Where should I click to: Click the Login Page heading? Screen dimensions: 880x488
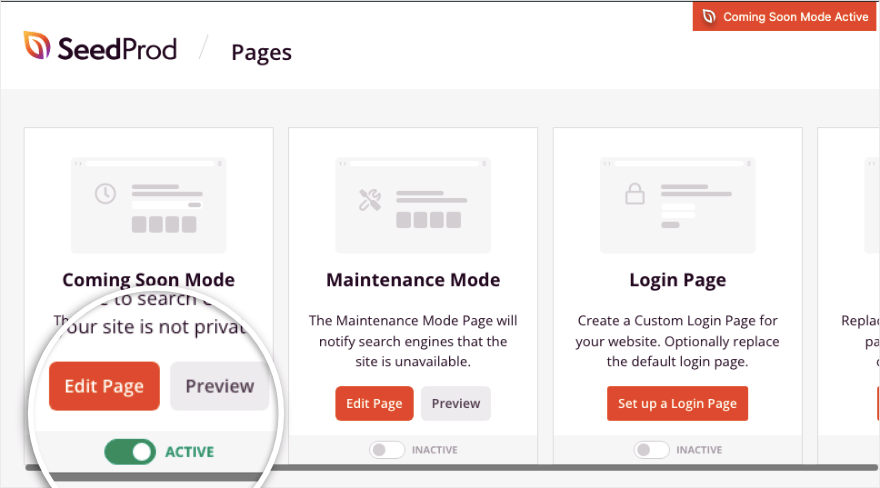677,279
